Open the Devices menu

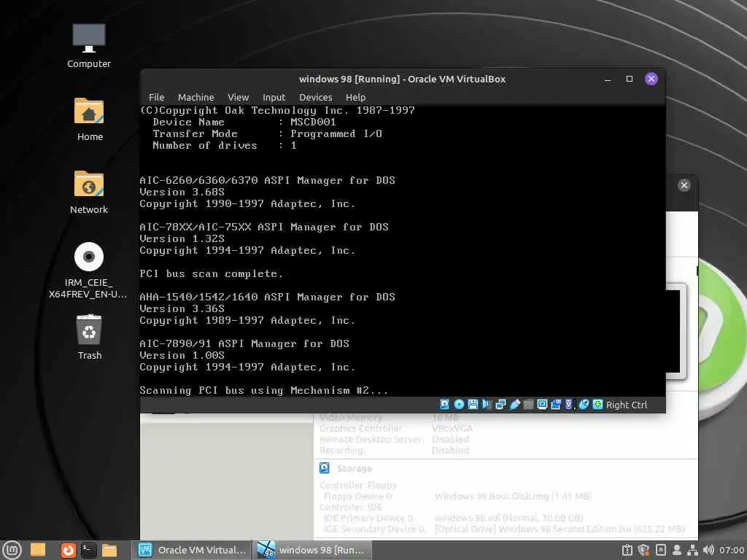[x=315, y=97]
